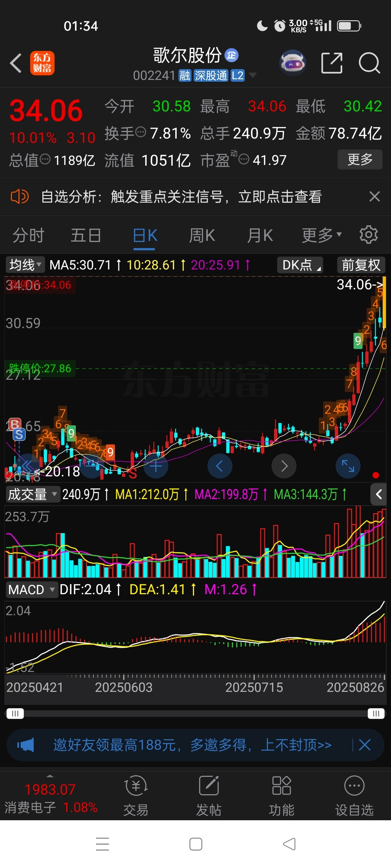Open the 邀好友领最高188元 promotion link
The image size is (391, 868).
pyautogui.click(x=193, y=745)
